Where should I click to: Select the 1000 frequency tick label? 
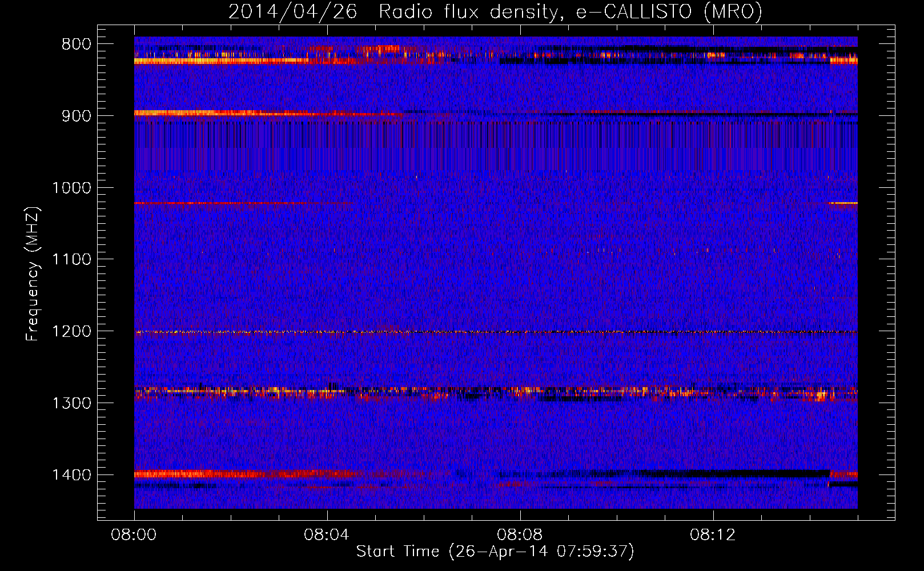click(x=71, y=188)
